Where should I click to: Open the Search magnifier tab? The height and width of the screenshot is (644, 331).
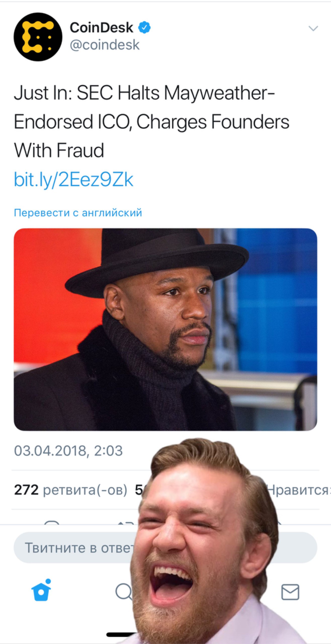[x=124, y=592]
